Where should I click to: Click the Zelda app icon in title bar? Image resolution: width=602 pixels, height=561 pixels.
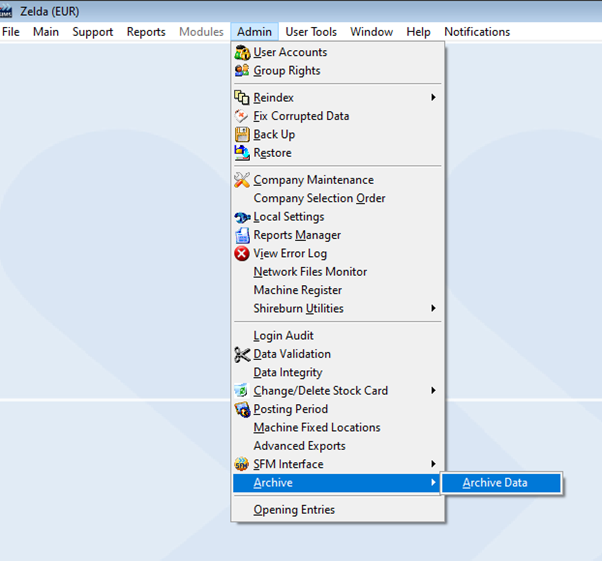click(x=6, y=11)
